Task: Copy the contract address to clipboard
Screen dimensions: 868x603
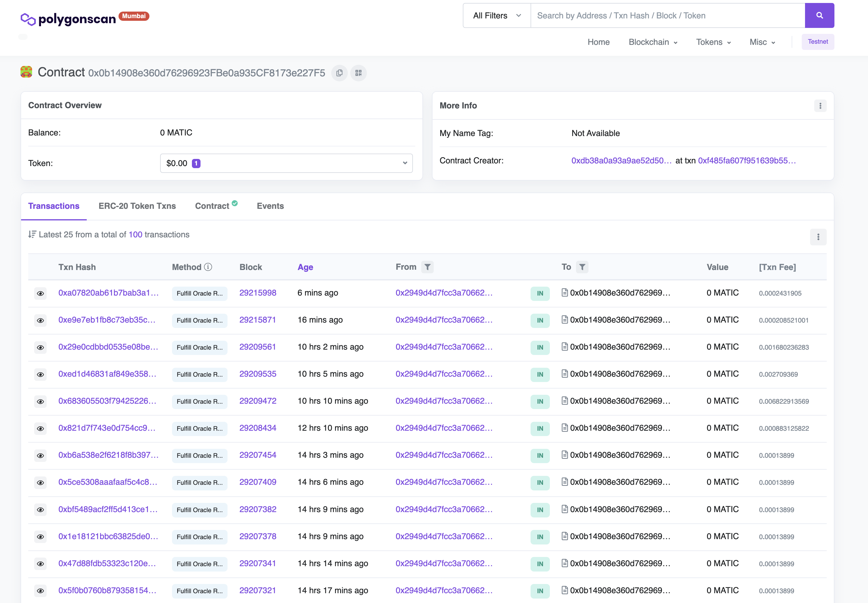Action: coord(339,73)
